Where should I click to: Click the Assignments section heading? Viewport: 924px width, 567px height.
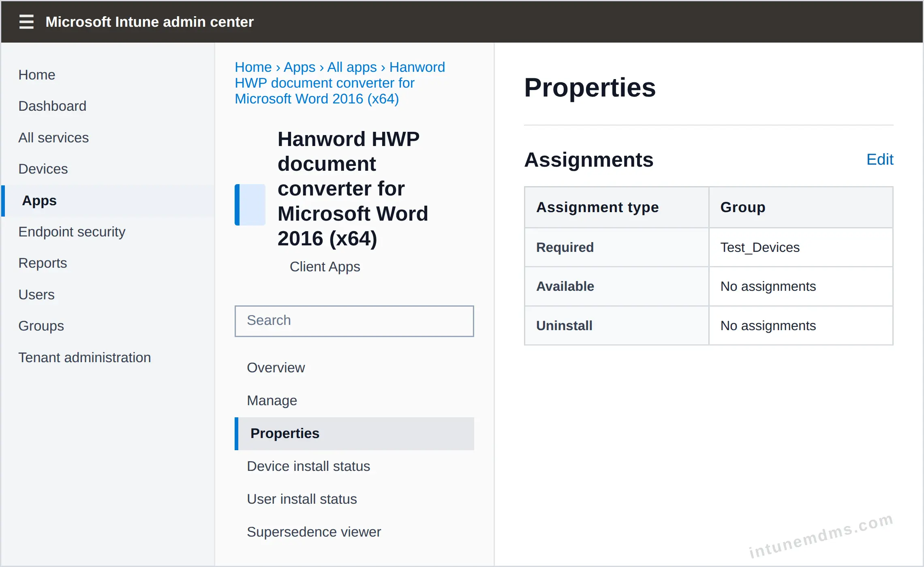[x=589, y=160]
